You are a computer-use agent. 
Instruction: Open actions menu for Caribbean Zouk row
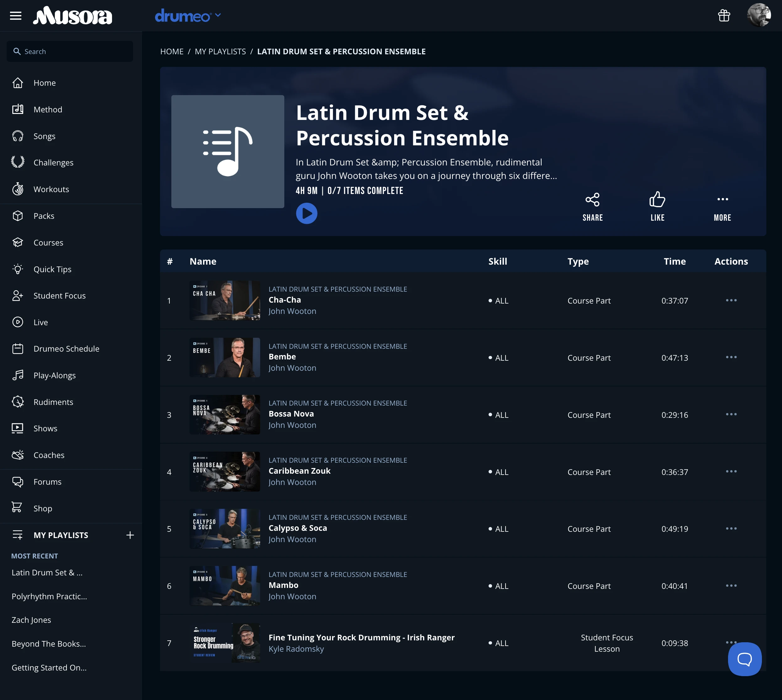point(731,471)
